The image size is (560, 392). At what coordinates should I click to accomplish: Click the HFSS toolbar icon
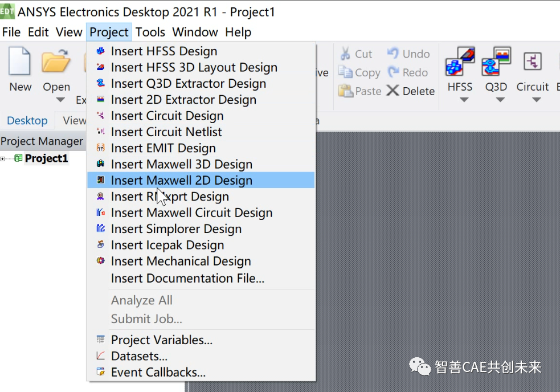click(x=460, y=61)
